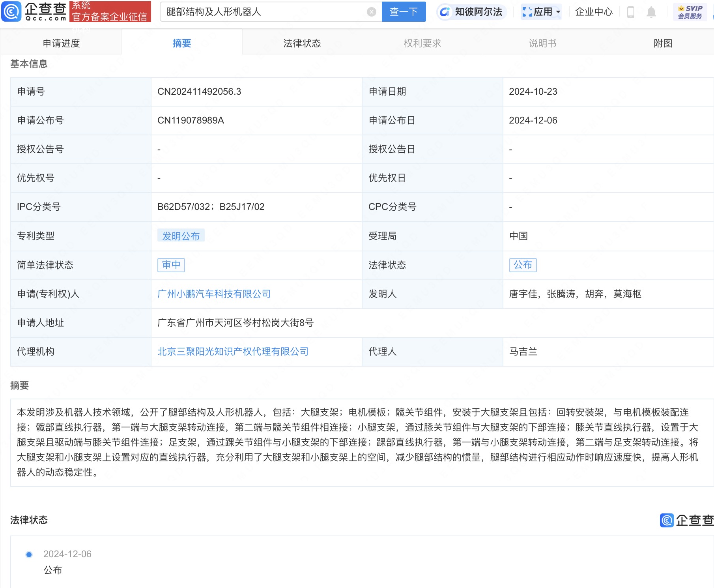
Task: Click the 审中 status tag
Action: 171,265
